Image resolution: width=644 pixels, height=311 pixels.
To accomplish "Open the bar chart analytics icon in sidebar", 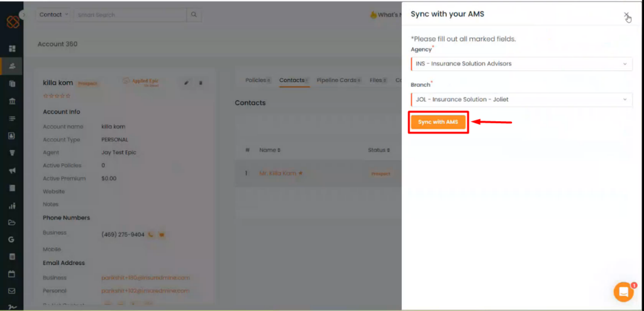I will (12, 205).
